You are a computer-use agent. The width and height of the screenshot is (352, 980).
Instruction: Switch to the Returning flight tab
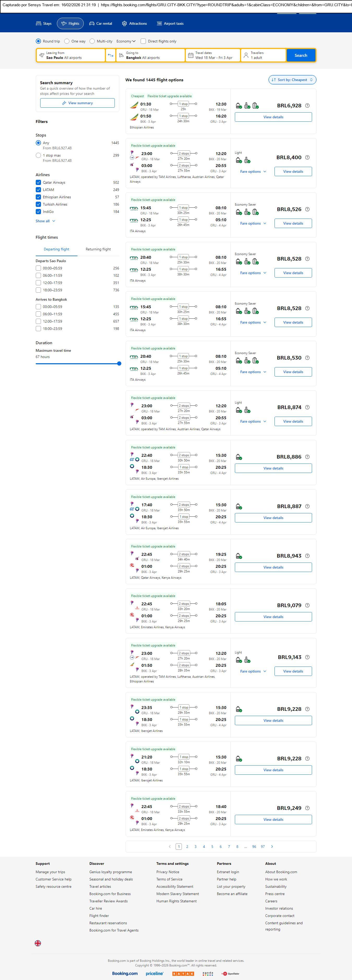98,249
